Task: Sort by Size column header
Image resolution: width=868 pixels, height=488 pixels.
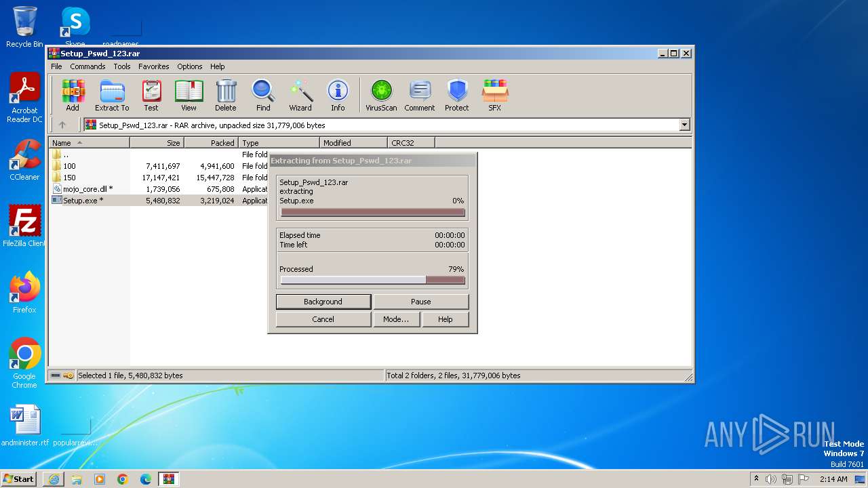Action: [x=157, y=143]
